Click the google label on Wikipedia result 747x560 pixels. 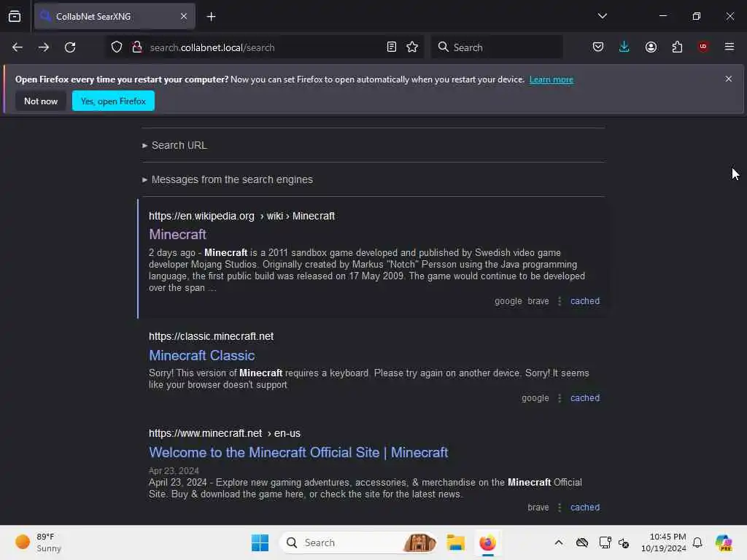click(x=508, y=301)
